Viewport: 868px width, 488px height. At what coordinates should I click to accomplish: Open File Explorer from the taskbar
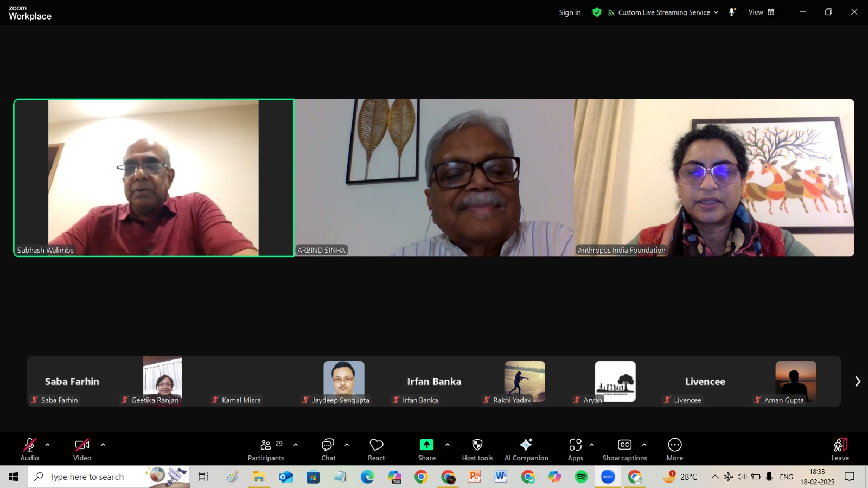click(259, 477)
